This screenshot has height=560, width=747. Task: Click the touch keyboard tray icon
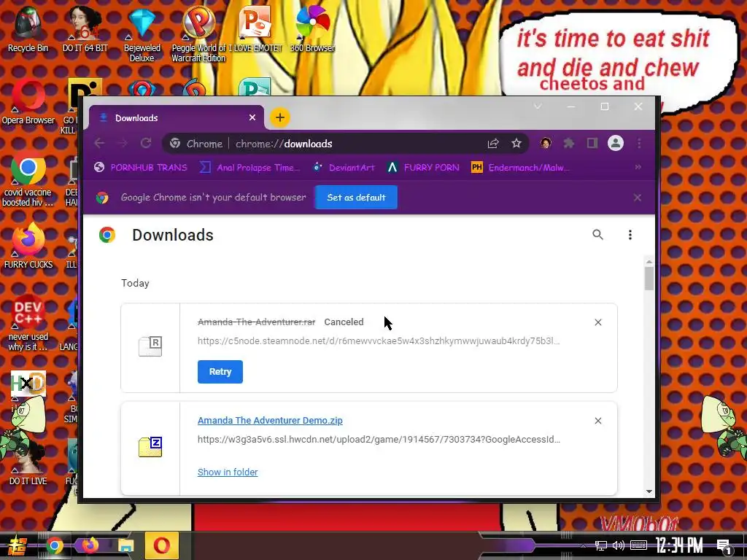[638, 545]
